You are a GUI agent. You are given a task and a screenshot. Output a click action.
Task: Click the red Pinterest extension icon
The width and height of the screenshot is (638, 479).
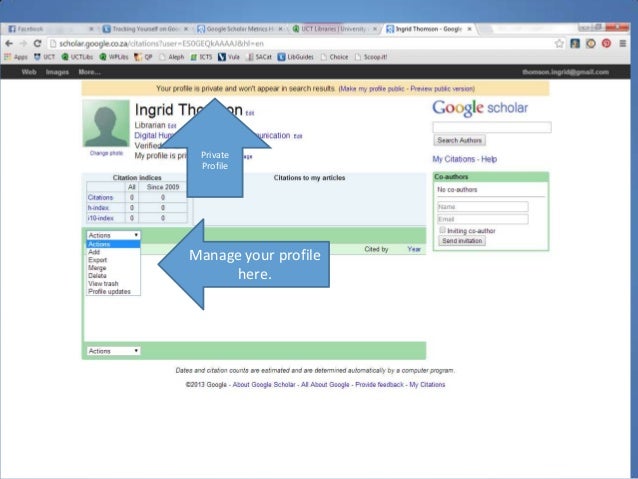(606, 44)
